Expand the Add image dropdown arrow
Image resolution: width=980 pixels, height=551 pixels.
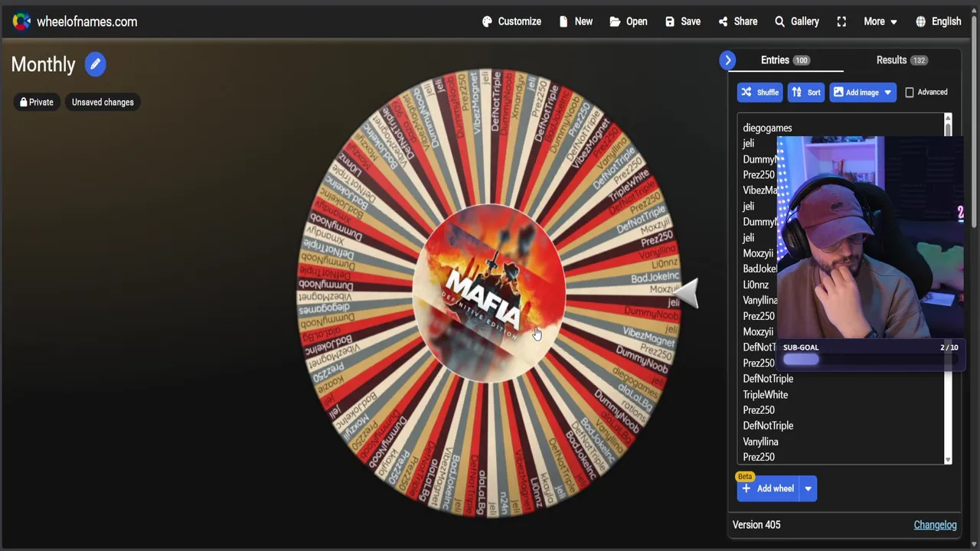888,92
